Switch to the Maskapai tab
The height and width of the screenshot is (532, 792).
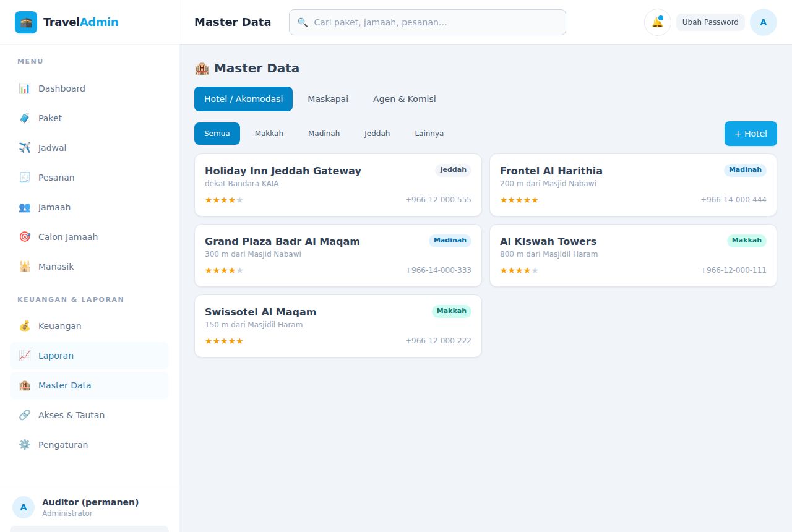point(328,99)
